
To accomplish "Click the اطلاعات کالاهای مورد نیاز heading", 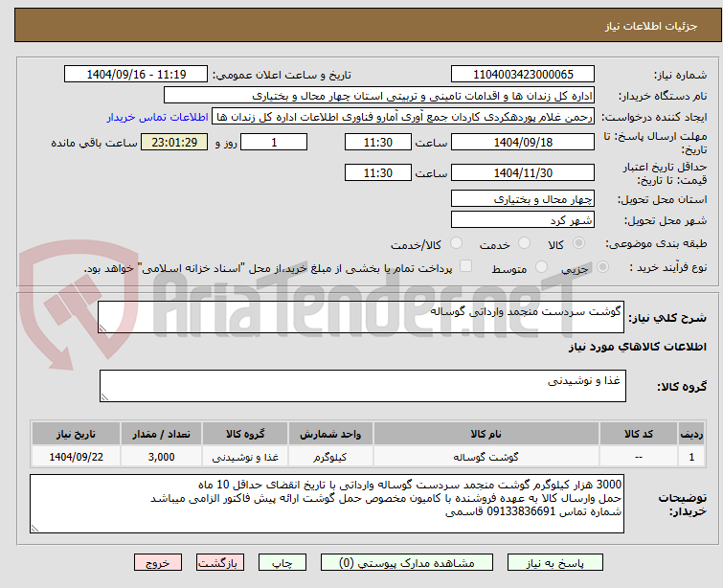I will pyautogui.click(x=637, y=347).
